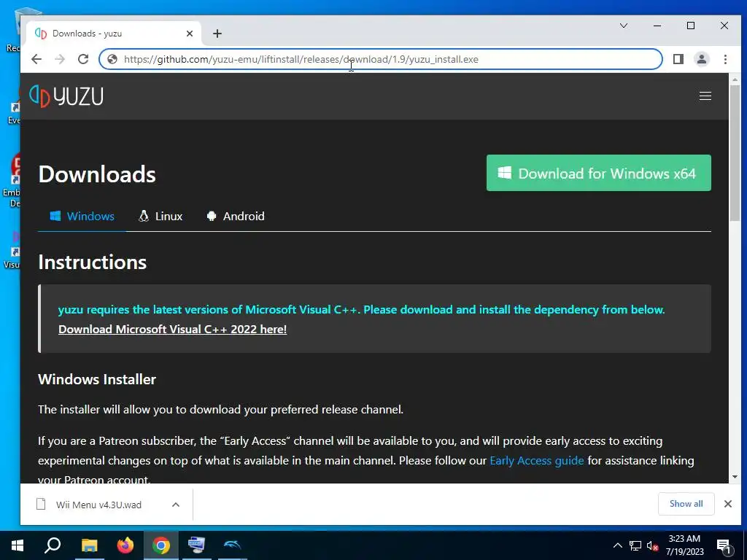Reload the current page
Viewport: 747px width, 560px height.
83,59
